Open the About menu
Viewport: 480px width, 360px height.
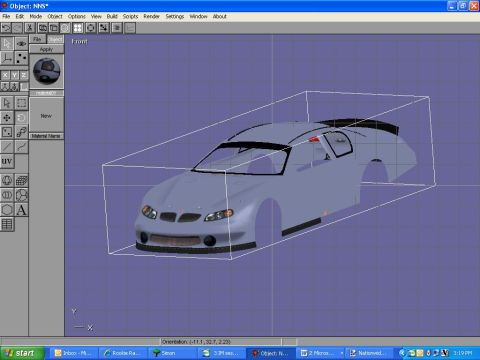[x=220, y=16]
